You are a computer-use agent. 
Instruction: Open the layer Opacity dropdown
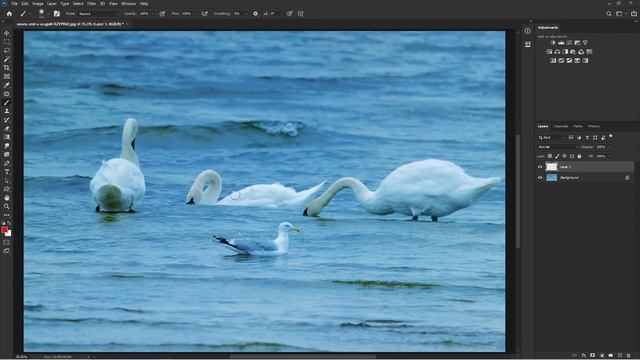[x=610, y=147]
